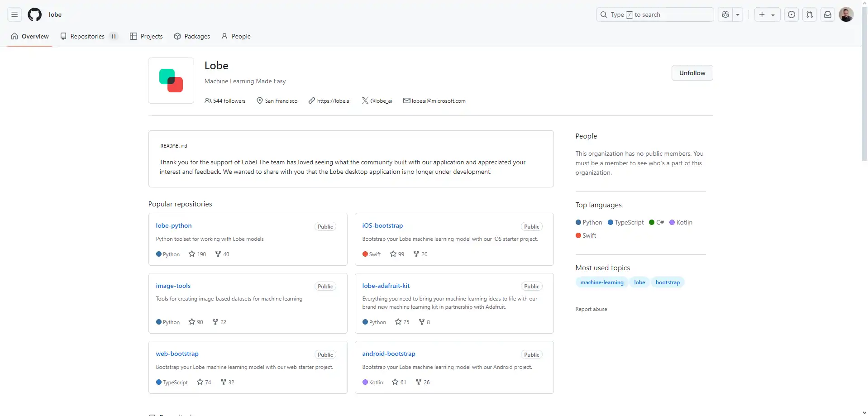
Task: View web-bootstrap forks count 32
Action: [x=228, y=382]
